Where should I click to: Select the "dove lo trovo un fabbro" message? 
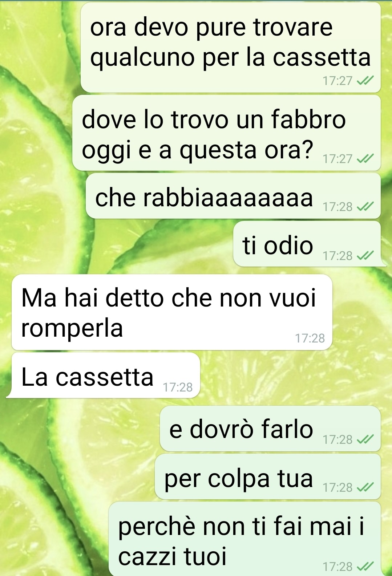pos(227,133)
